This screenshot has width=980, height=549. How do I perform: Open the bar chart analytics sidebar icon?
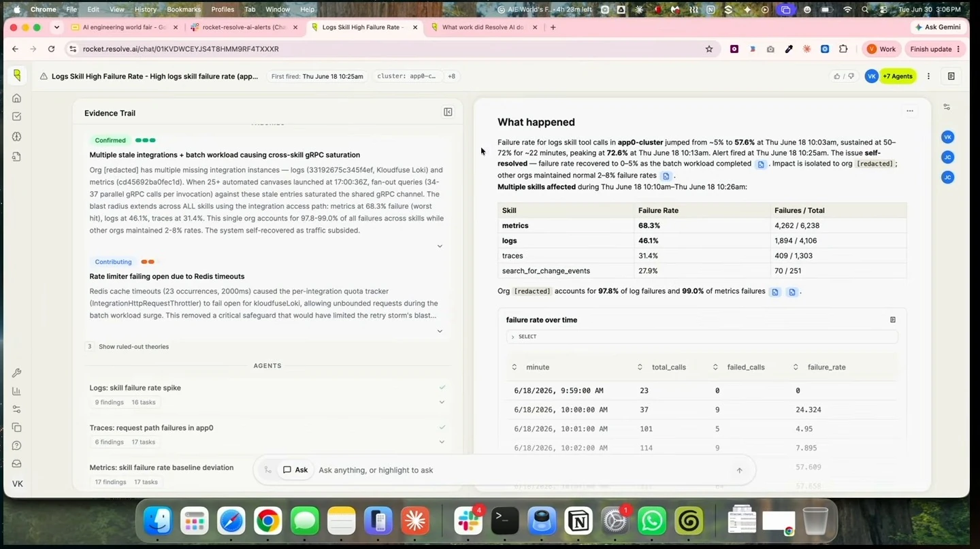click(x=17, y=391)
